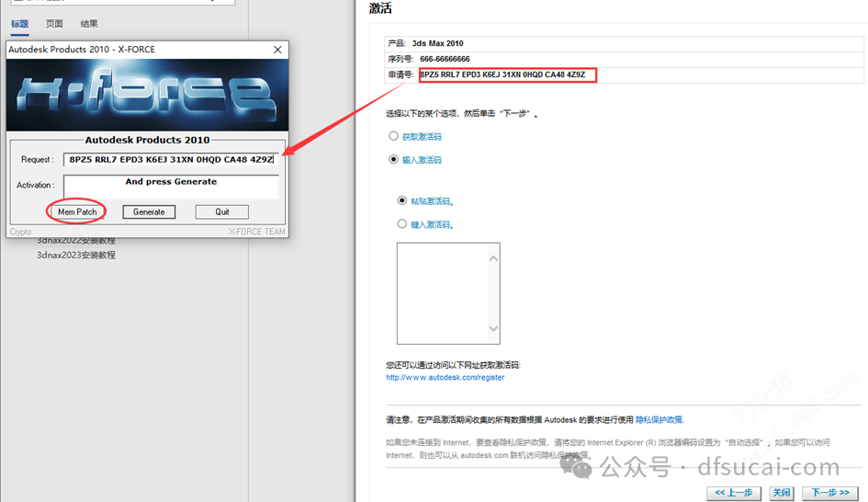
Task: Open the 3dnax2023安装教程 heading
Action: click(x=76, y=255)
